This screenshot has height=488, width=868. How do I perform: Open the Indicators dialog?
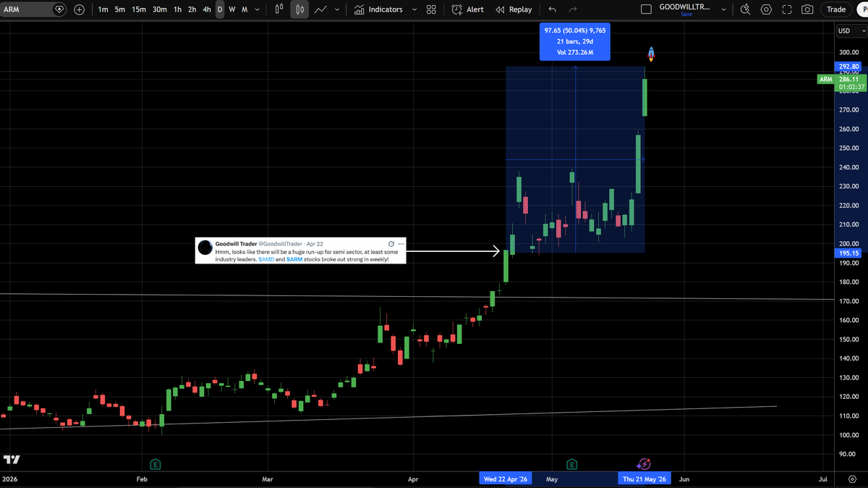pos(378,9)
